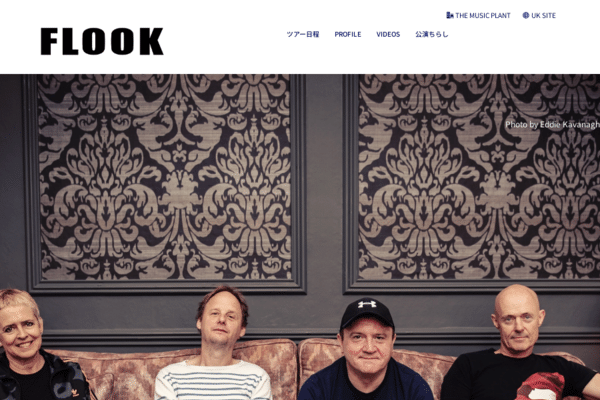The image size is (600, 400).
Task: Click the right damask wallpaper panel
Action: [479, 177]
